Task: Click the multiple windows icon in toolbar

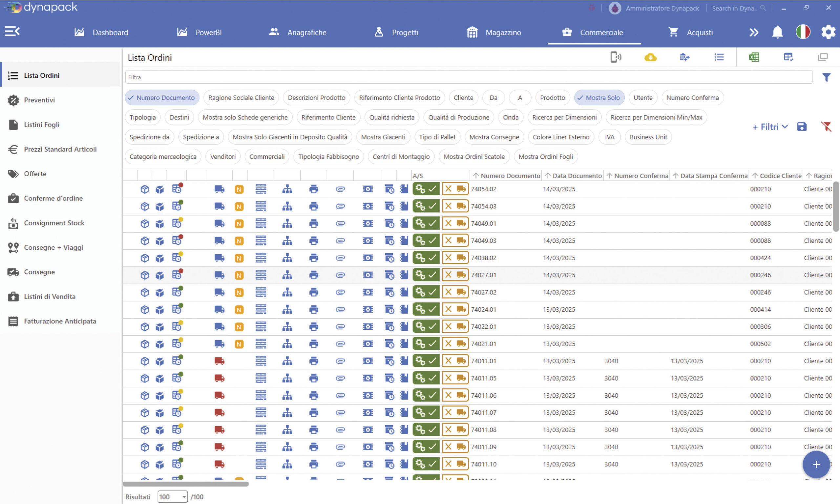Action: coord(823,57)
